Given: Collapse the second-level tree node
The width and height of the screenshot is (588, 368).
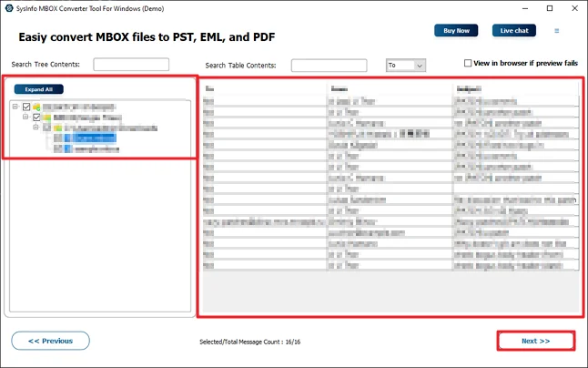Looking at the screenshot, I should click(25, 117).
